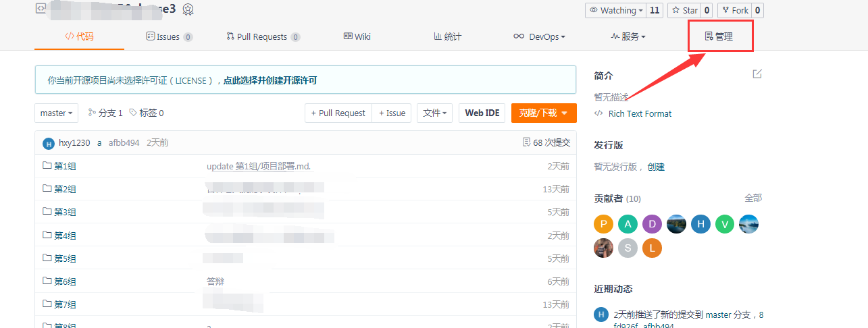The height and width of the screenshot is (328, 868).
Task: View 标签 0 tags
Action: (147, 113)
